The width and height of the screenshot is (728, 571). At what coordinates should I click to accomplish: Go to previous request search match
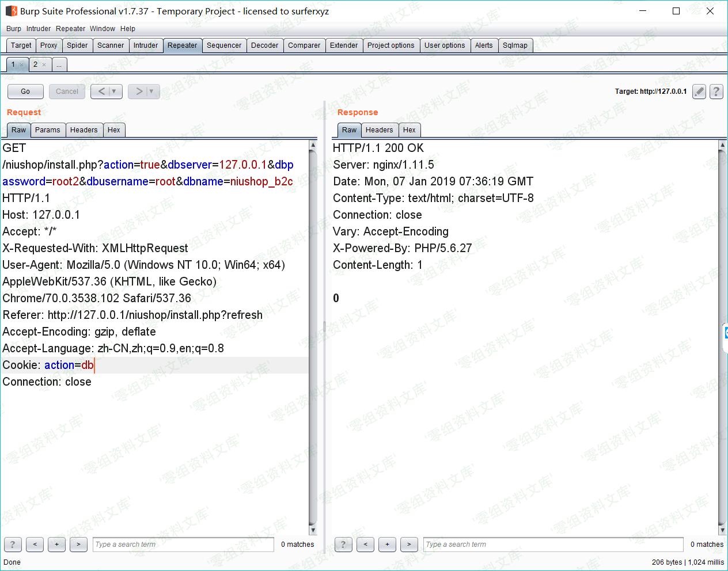[35, 545]
